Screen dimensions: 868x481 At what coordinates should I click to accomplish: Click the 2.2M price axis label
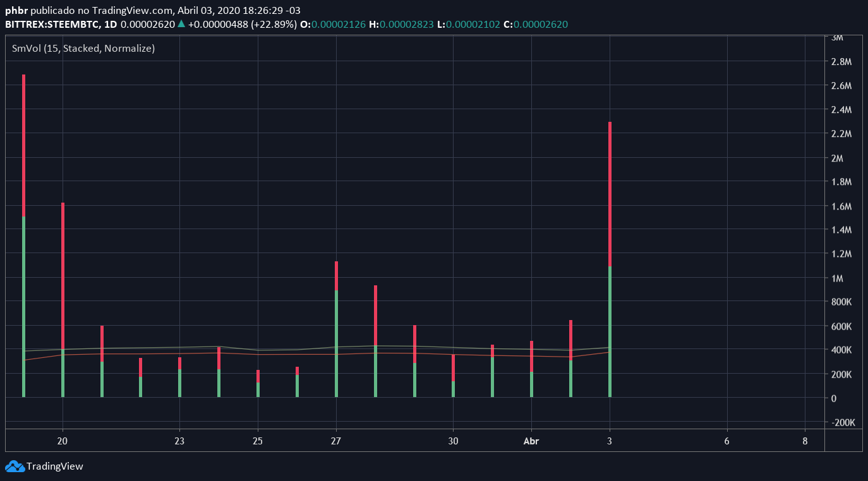[841, 134]
